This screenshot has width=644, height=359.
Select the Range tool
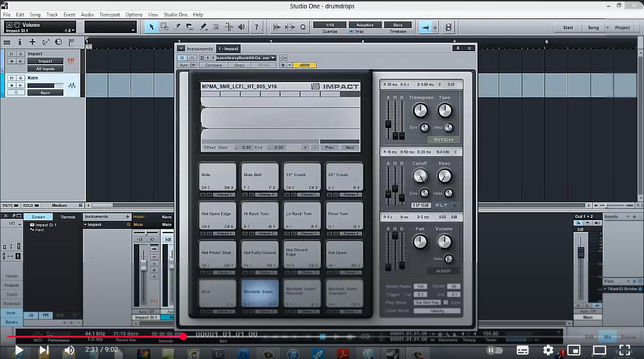[x=165, y=27]
